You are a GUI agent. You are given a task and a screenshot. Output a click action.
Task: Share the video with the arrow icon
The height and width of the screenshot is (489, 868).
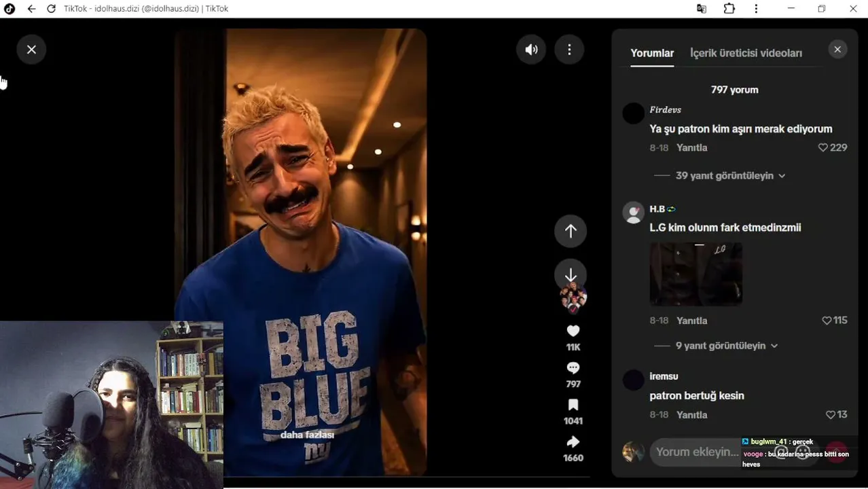[x=573, y=441]
